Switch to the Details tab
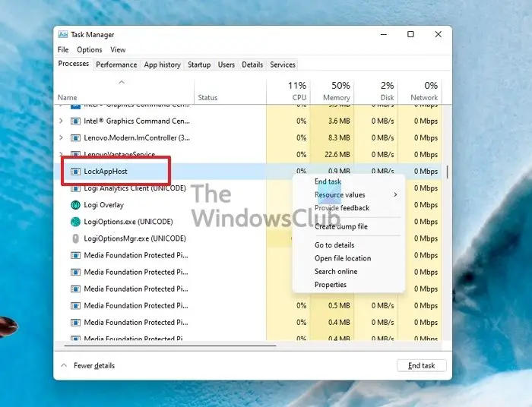Screen dimensions: 532x407 pyautogui.click(x=252, y=65)
